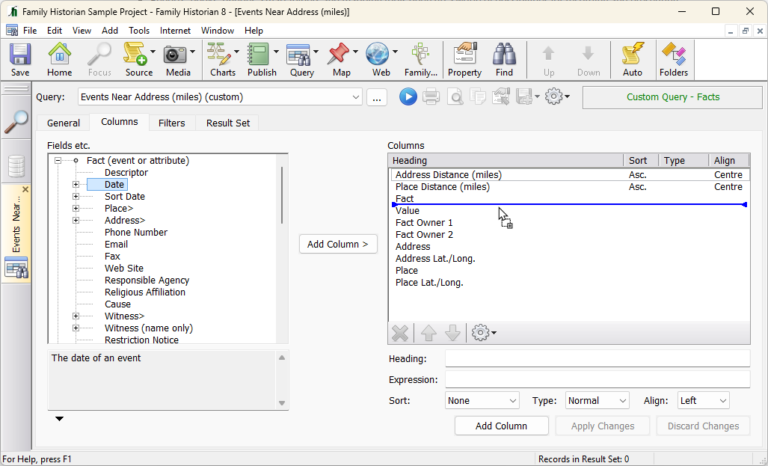Select the Responsible Agency field

(146, 280)
